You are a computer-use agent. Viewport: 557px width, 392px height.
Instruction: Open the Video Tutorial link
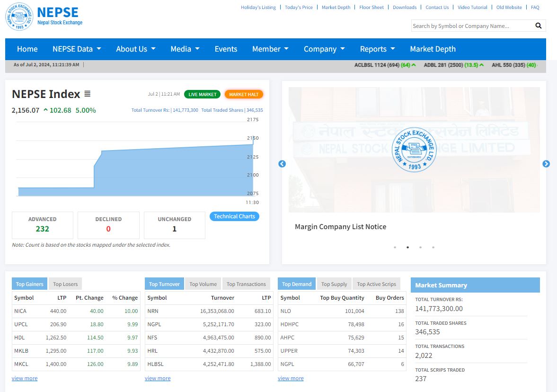tap(472, 7)
